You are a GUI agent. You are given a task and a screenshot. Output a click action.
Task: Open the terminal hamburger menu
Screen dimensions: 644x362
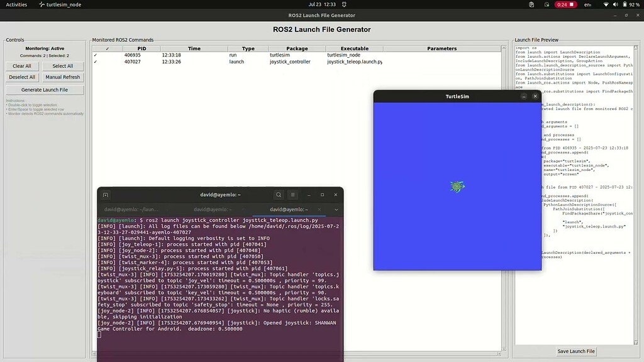294,194
